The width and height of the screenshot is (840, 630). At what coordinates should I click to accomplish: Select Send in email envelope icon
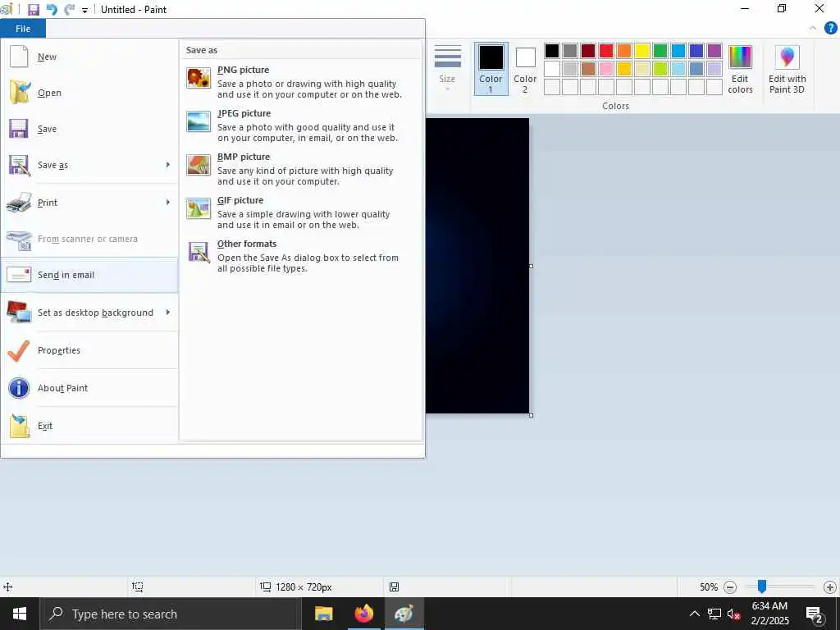[19, 275]
